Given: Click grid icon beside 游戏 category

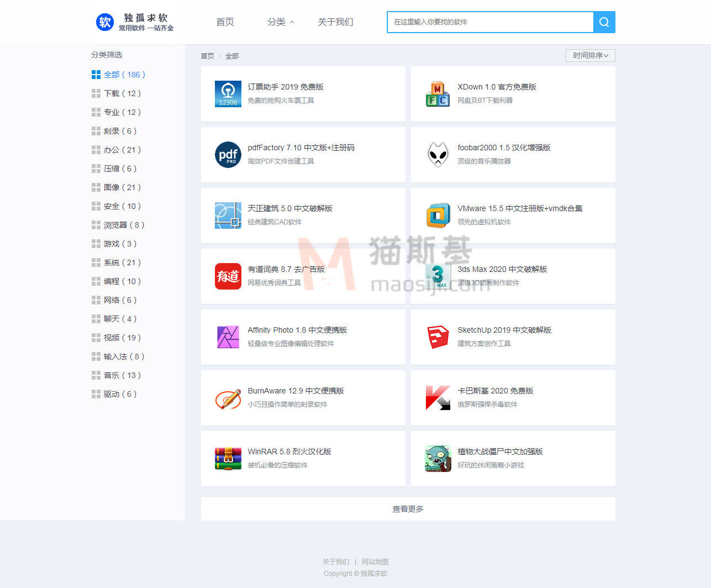Looking at the screenshot, I should (96, 244).
